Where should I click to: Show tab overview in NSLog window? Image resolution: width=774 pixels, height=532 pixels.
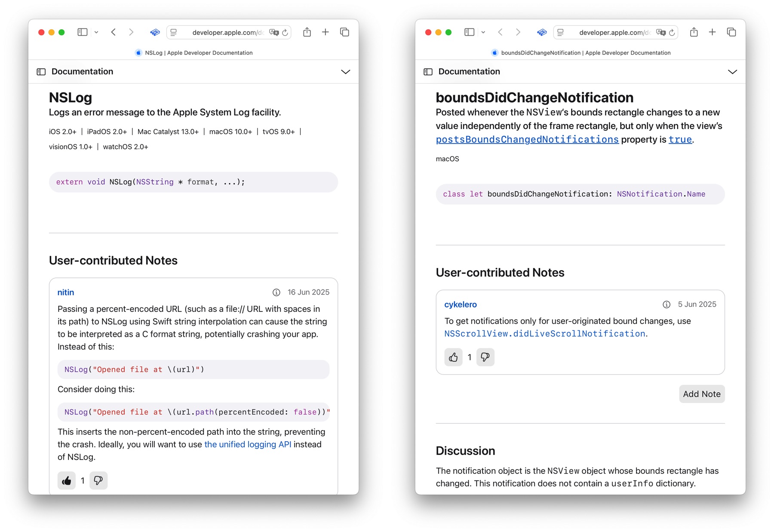pyautogui.click(x=344, y=32)
